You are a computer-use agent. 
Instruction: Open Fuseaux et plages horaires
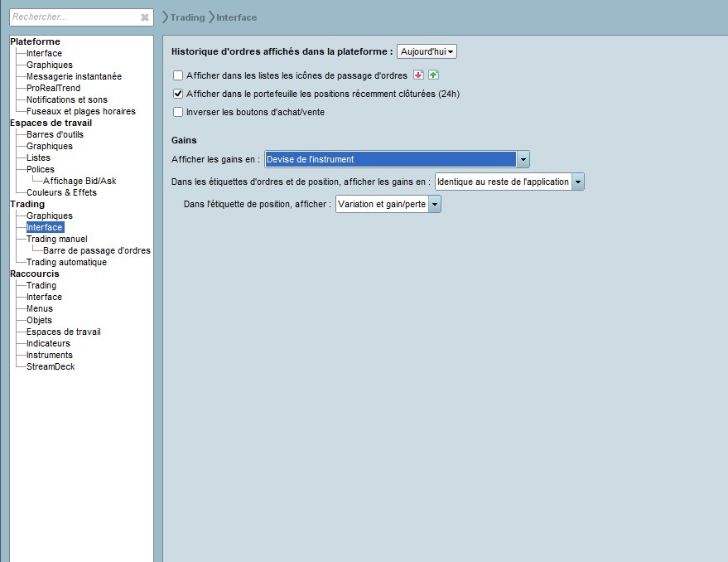coord(81,111)
